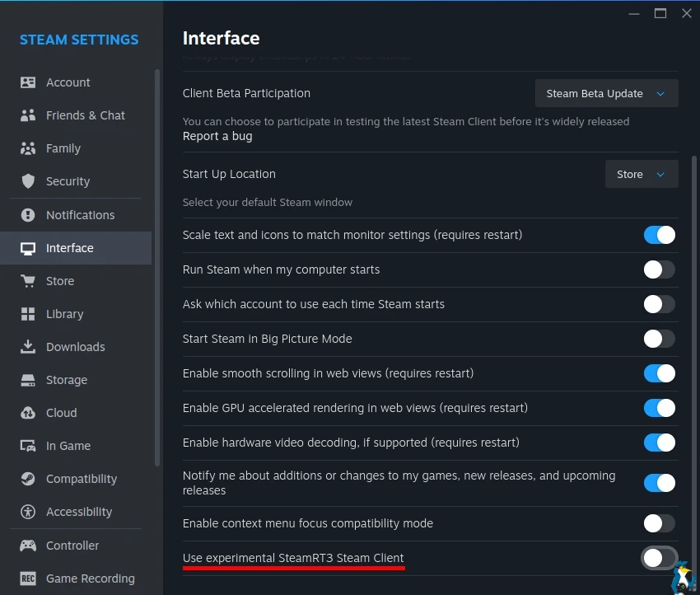Click the Account icon in sidebar
Viewport: 700px width, 595px height.
point(28,82)
